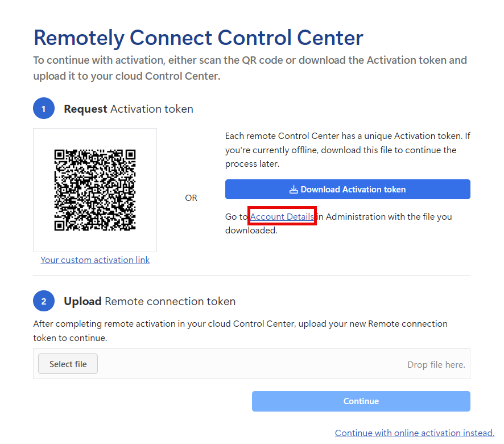504x444 pixels.
Task: Follow the Account Details link
Action: click(282, 217)
